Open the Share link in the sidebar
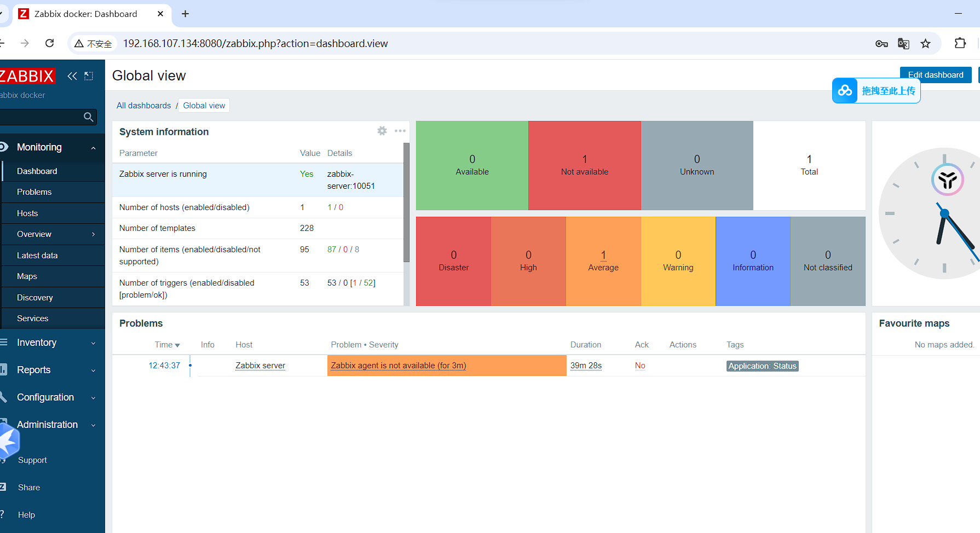 tap(29, 488)
